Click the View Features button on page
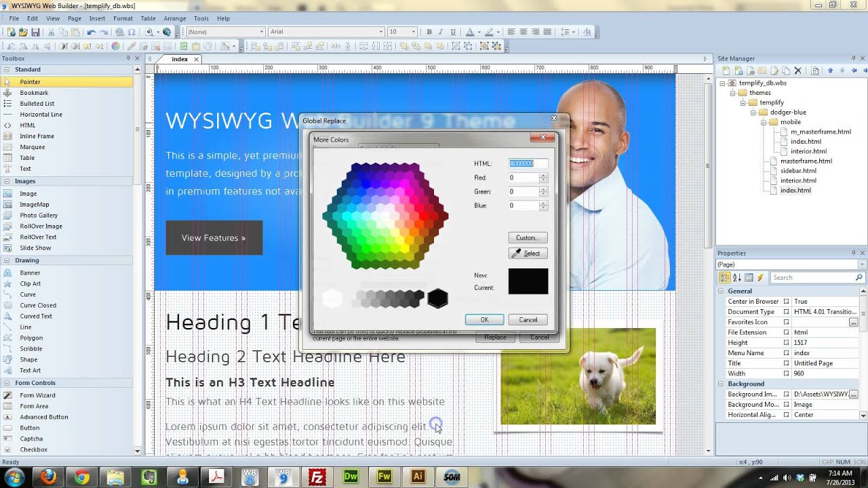The image size is (868, 488). [214, 238]
